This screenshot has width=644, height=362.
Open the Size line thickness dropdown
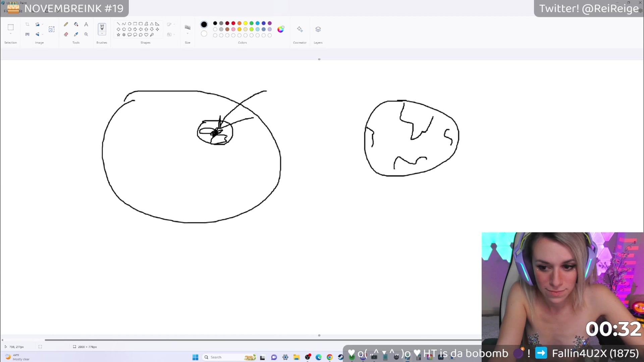click(x=187, y=29)
